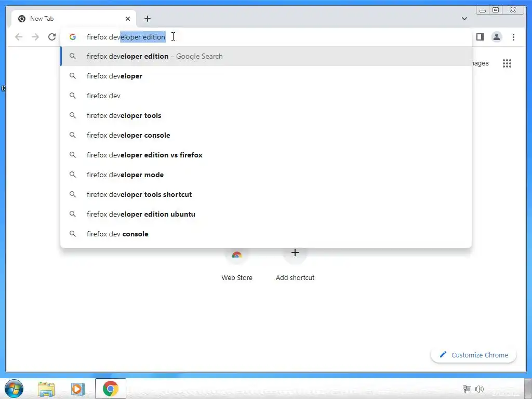Restore down the Chrome window
Image resolution: width=532 pixels, height=399 pixels.
[x=495, y=10]
